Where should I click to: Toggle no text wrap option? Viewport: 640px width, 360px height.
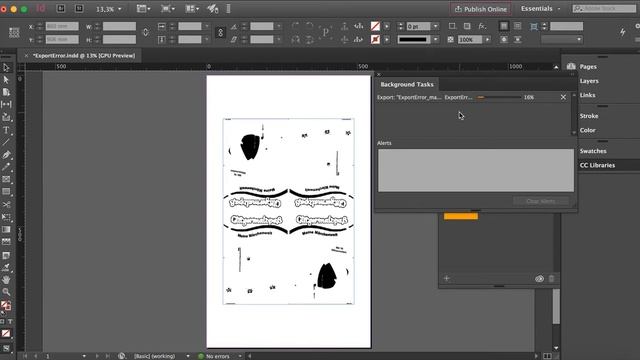[x=504, y=26]
